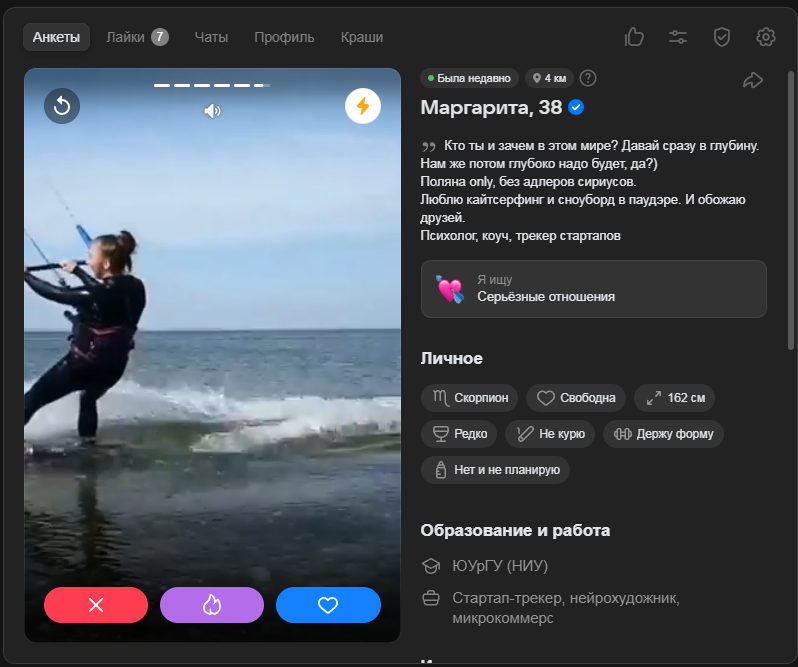798x667 pixels.
Task: Click the shield safety icon
Action: click(x=722, y=37)
